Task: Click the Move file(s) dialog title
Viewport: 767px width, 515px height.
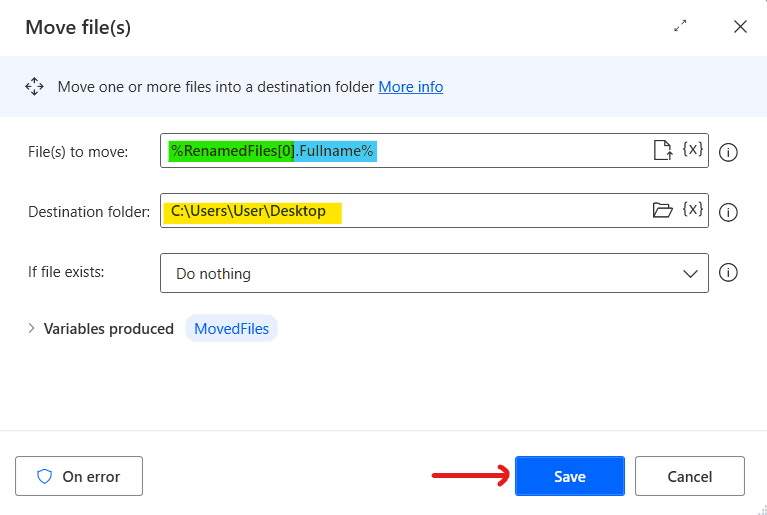Action: (78, 27)
